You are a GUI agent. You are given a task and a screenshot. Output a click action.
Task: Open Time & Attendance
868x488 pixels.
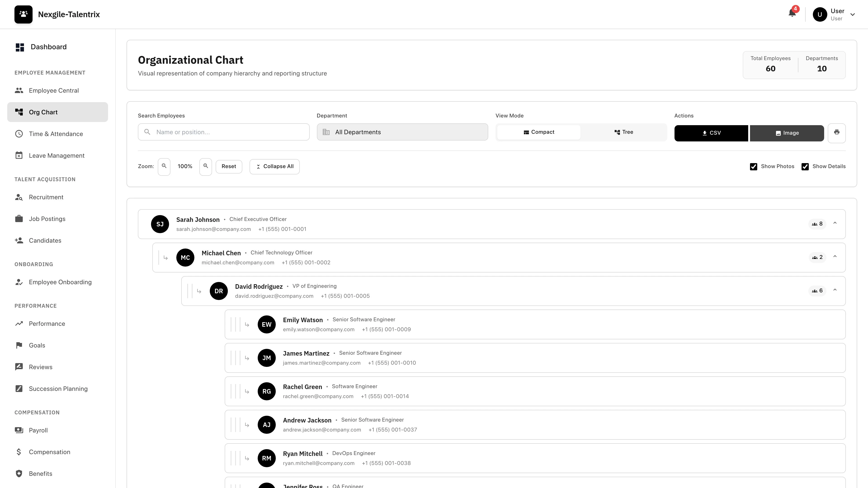(x=58, y=134)
